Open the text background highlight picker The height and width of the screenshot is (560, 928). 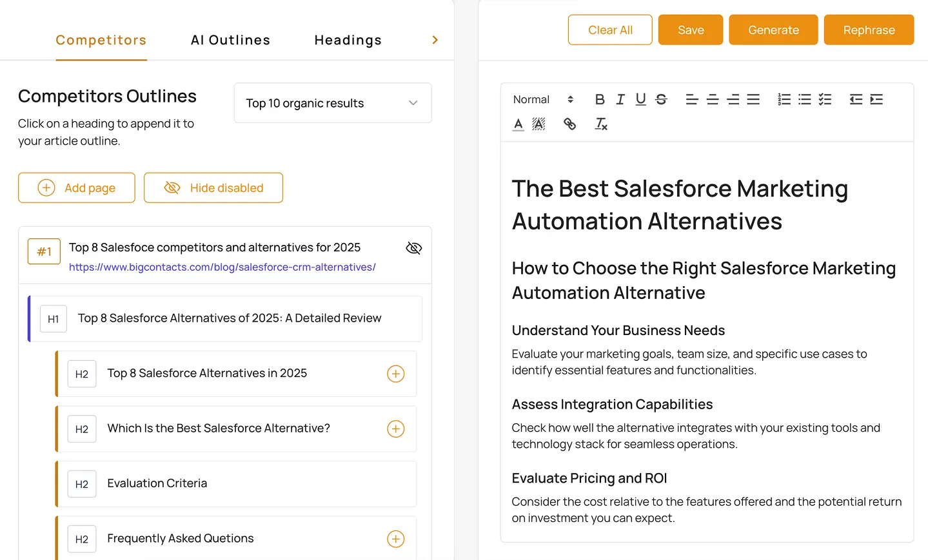[538, 124]
